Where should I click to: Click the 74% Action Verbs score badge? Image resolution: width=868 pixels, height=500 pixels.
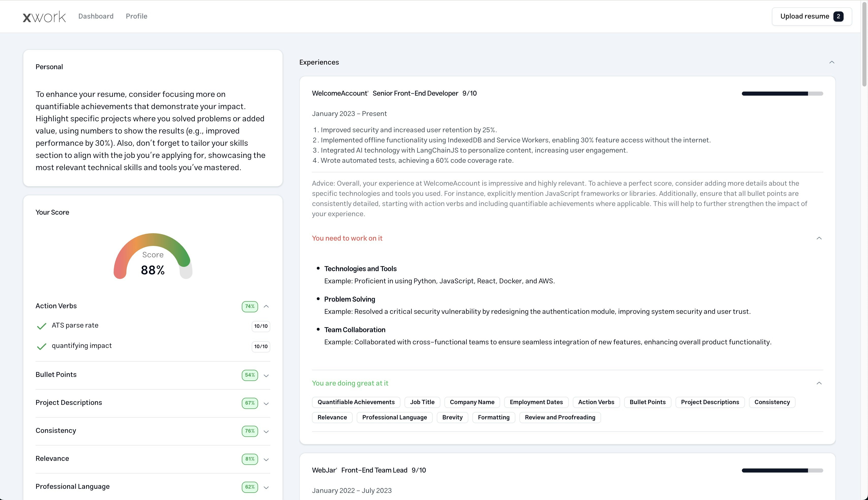click(x=249, y=306)
